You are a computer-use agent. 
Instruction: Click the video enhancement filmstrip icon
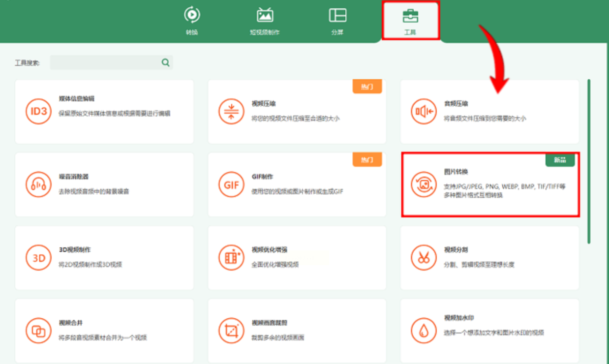(231, 258)
